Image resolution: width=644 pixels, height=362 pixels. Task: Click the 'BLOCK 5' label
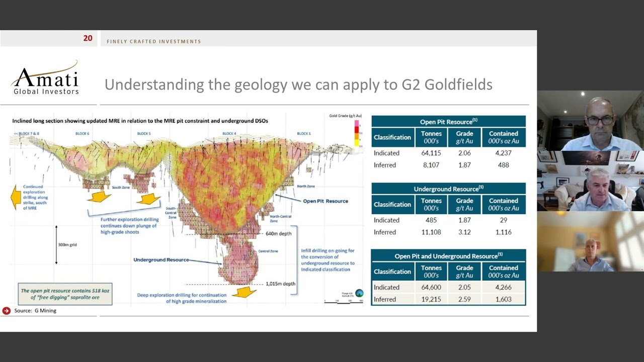click(144, 134)
